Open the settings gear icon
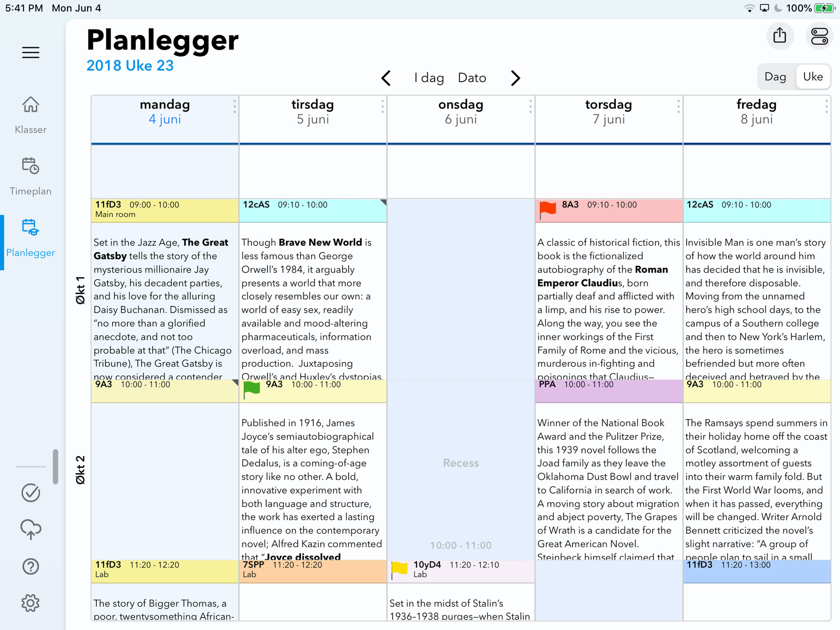840x630 pixels. (30, 603)
